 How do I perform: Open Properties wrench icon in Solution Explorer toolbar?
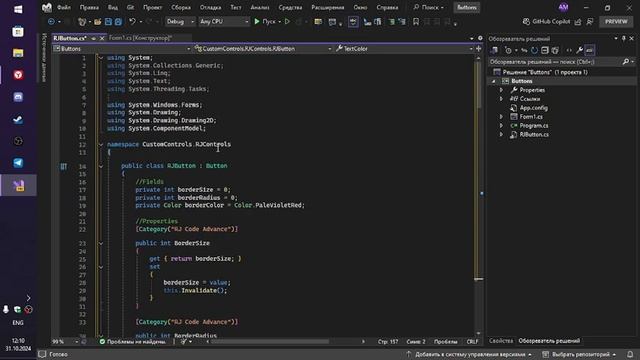point(579,50)
